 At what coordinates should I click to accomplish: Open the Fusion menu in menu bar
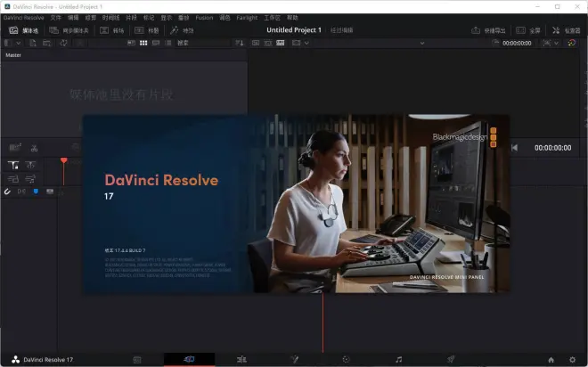pos(204,17)
